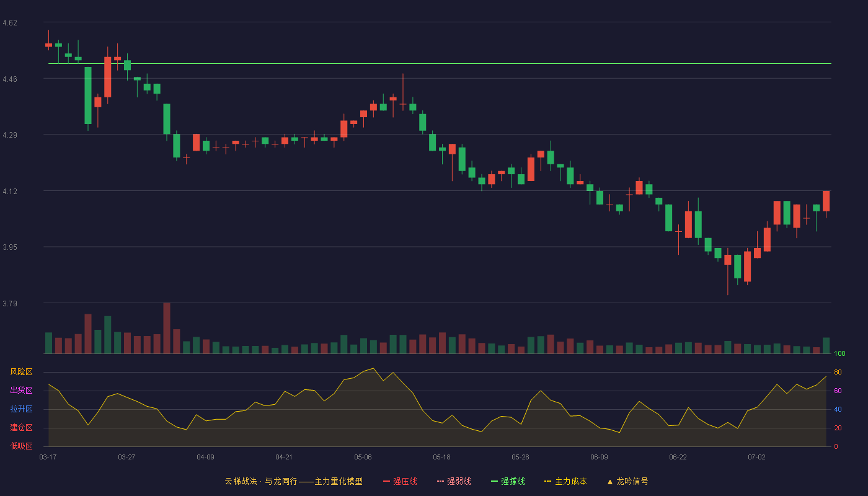Viewport: 868px width, 496px height.
Task: Click the 建仓区 zone label
Action: click(21, 428)
